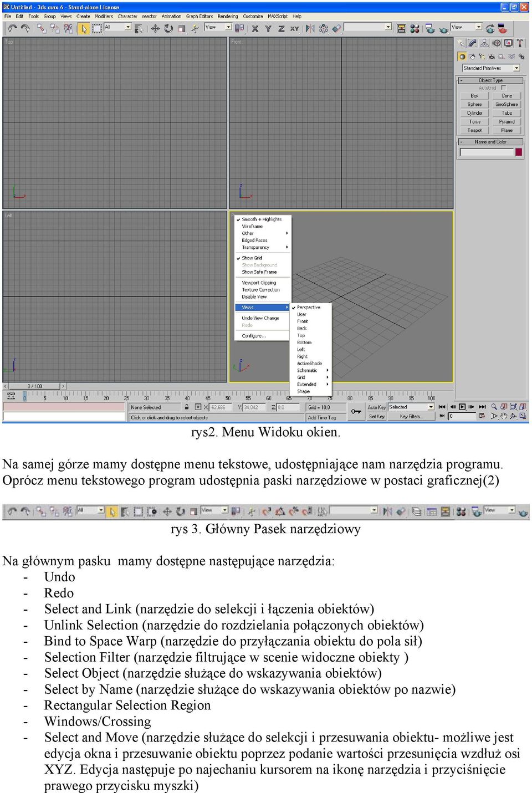This screenshot has width=532, height=793.
Task: Open the render type View dropdown
Action: [x=466, y=27]
